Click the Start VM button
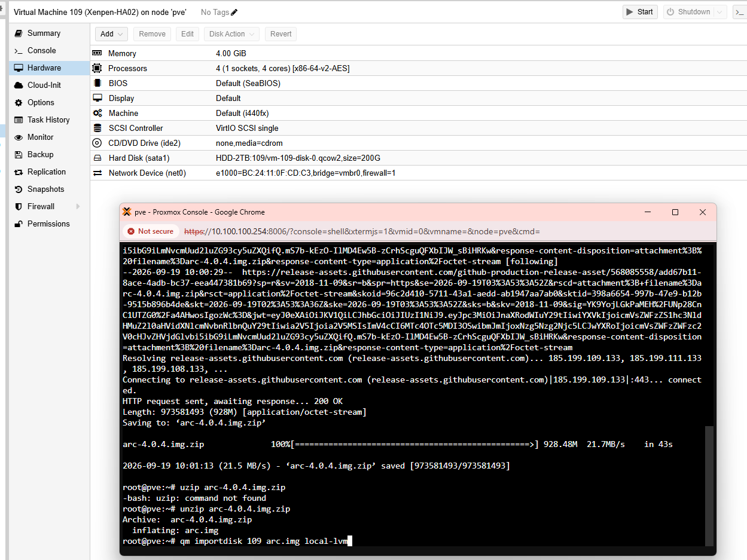Image resolution: width=747 pixels, height=560 pixels. click(640, 12)
